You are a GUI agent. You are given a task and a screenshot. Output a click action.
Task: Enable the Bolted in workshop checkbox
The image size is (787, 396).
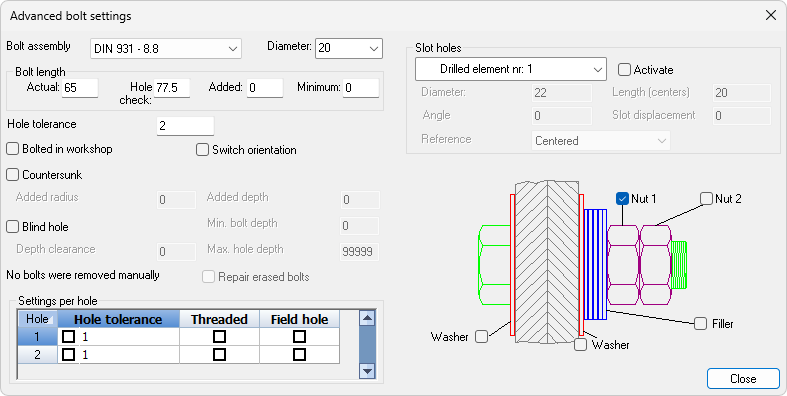click(x=13, y=149)
